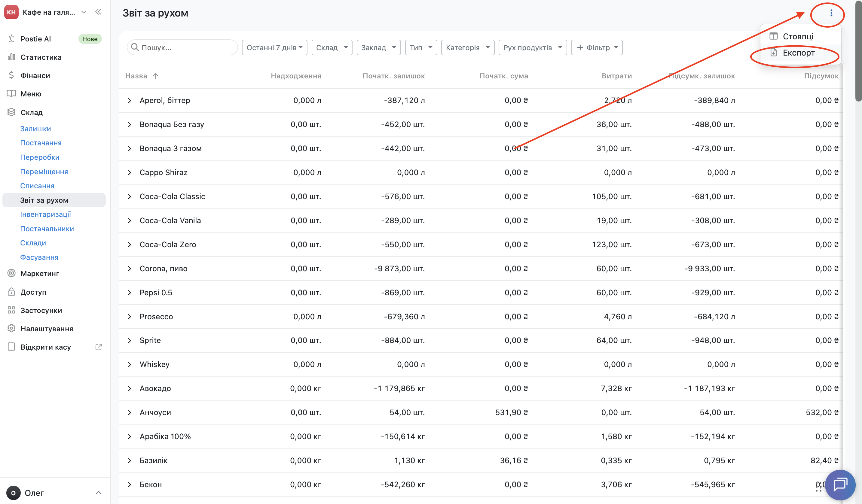
Task: Open the Тип filter dropdown
Action: click(x=421, y=47)
